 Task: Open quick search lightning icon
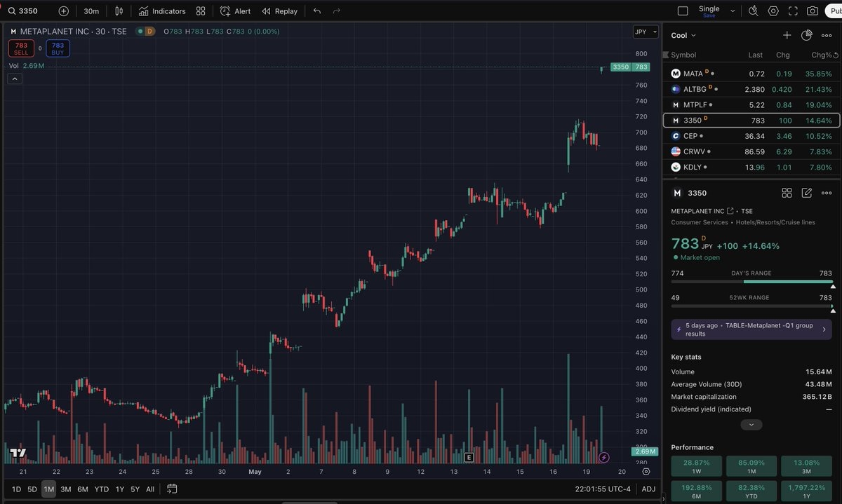tap(754, 11)
